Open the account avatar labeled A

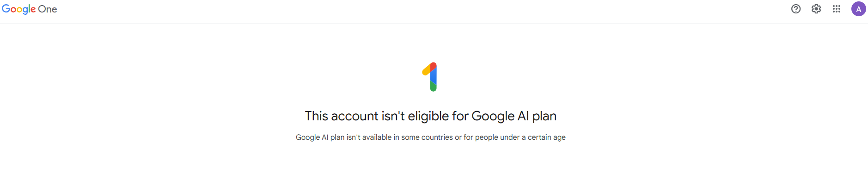[858, 9]
